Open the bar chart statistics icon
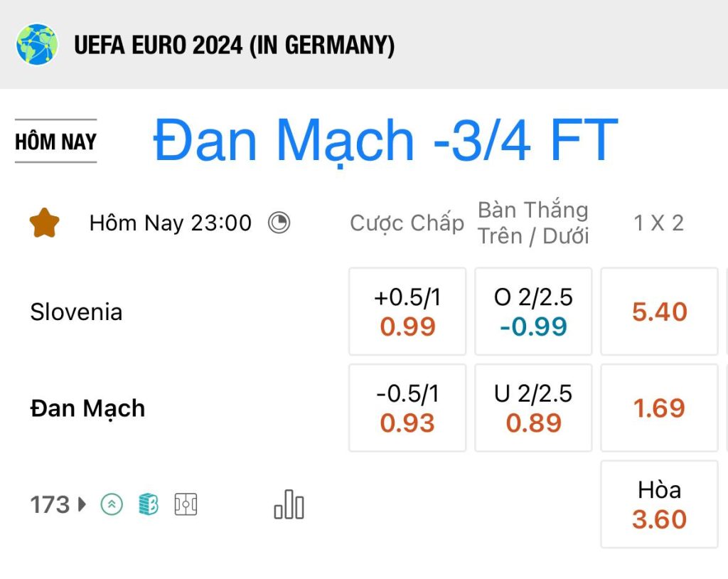 pos(289,504)
